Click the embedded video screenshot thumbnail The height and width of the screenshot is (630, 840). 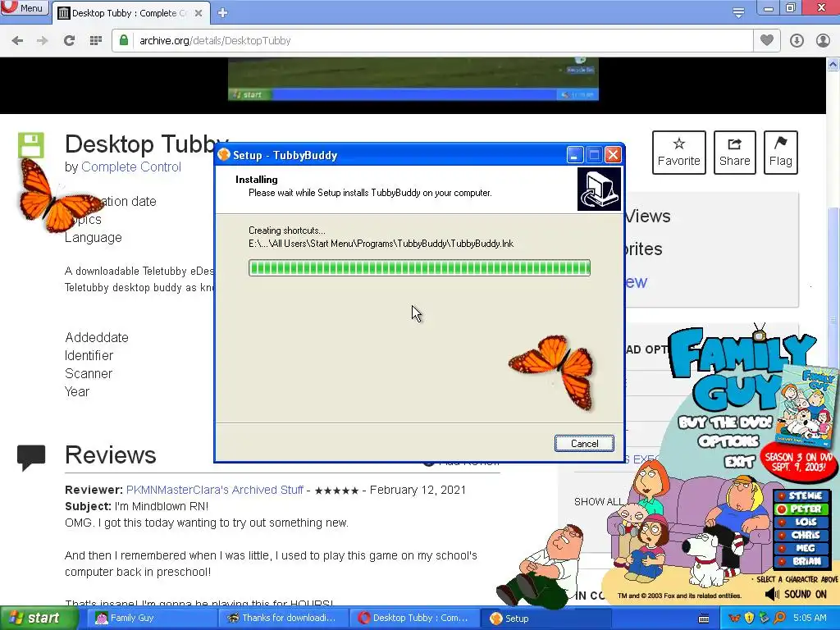[x=413, y=80]
